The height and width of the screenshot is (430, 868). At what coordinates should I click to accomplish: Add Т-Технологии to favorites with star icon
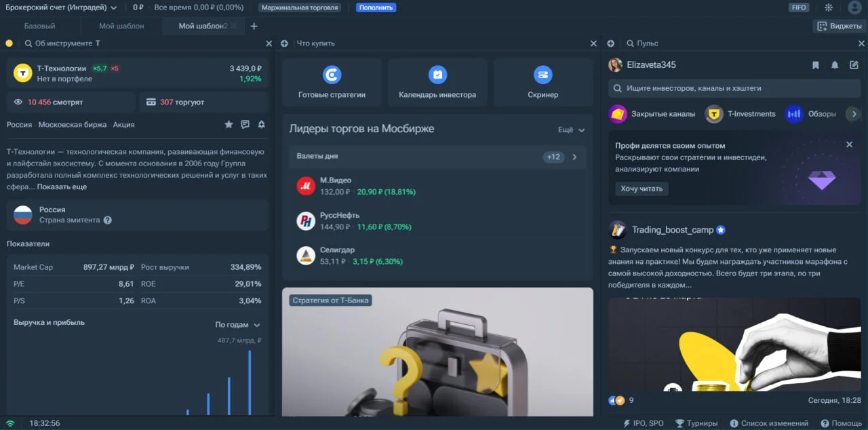pos(229,125)
